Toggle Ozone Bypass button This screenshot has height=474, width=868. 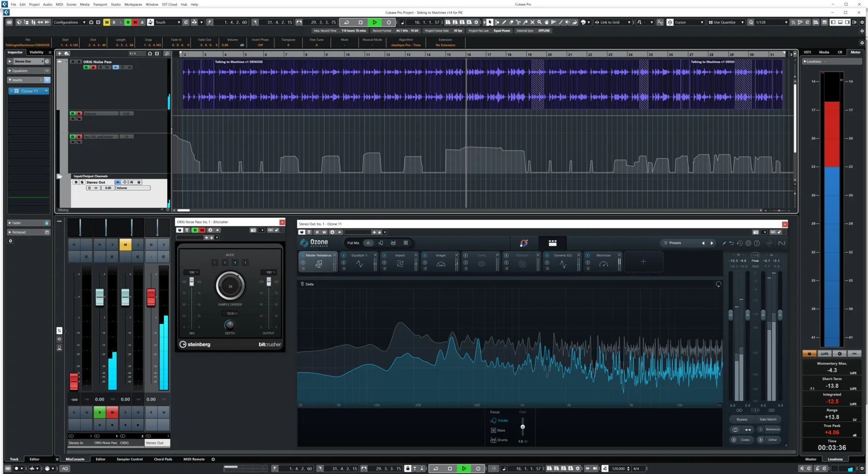tap(742, 419)
